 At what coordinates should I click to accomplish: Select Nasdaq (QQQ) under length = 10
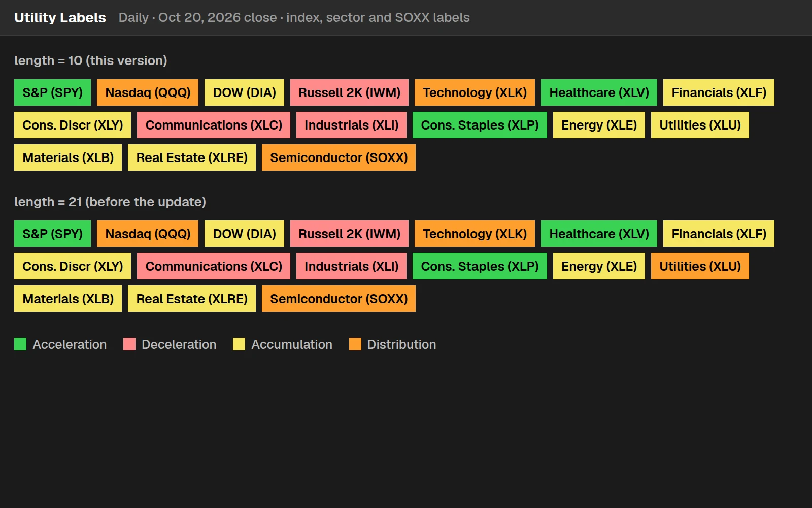pos(148,92)
